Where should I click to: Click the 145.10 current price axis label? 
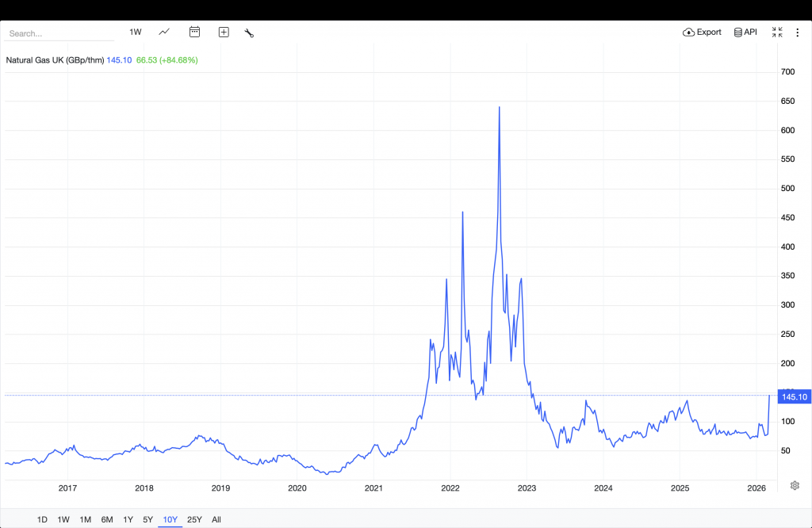[x=794, y=396]
